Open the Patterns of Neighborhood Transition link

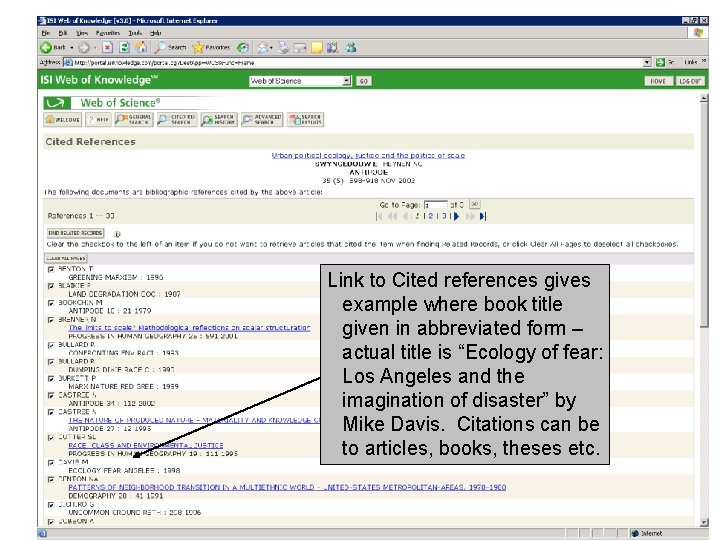pos(287,487)
